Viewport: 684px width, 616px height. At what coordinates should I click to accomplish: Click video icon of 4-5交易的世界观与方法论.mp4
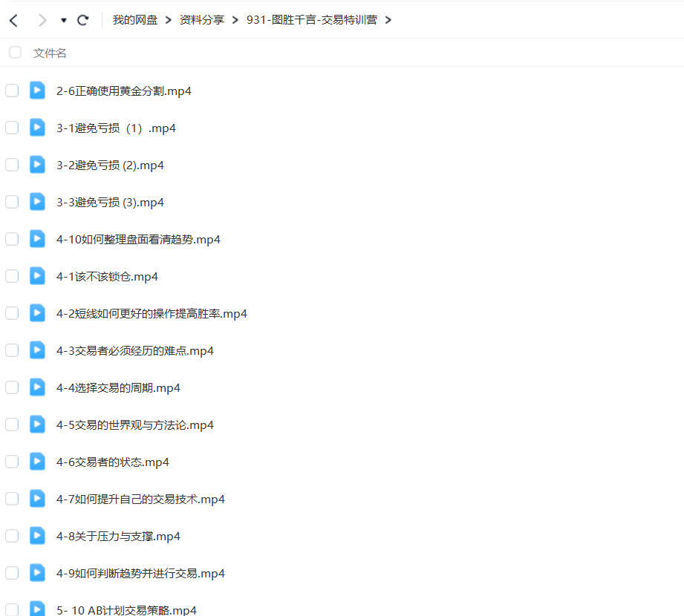tap(37, 424)
